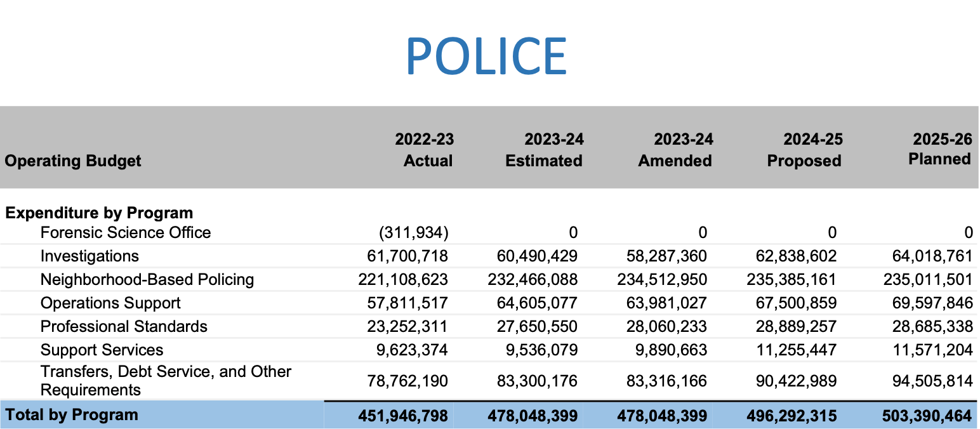Select Operations Support value 67,500,859
980x429 pixels.
[x=797, y=303]
